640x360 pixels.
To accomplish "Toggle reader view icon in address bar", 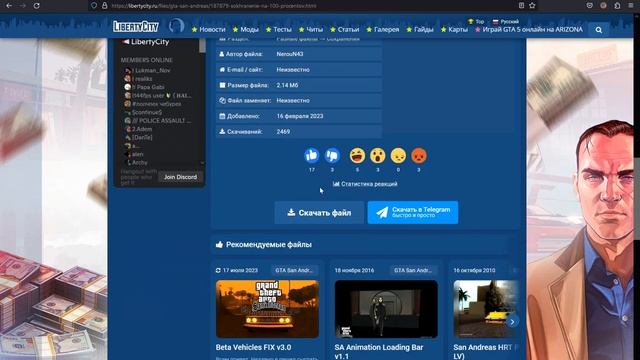I will 521,6.
